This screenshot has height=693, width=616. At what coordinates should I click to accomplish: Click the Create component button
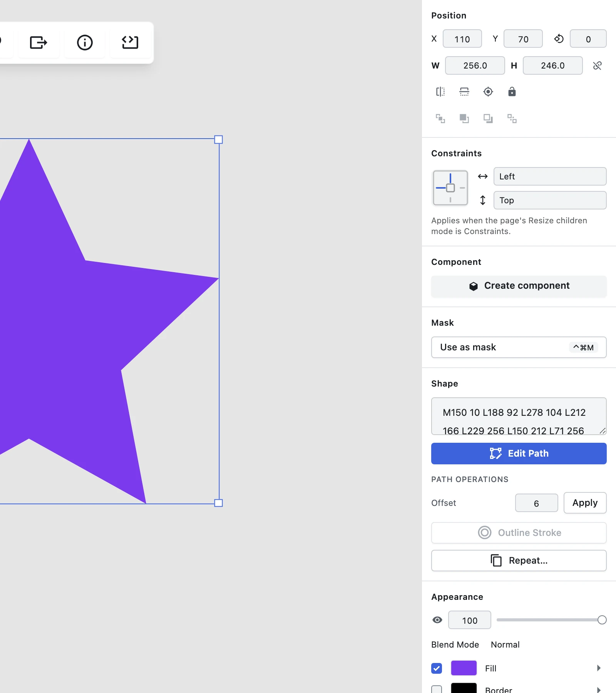[x=519, y=286]
